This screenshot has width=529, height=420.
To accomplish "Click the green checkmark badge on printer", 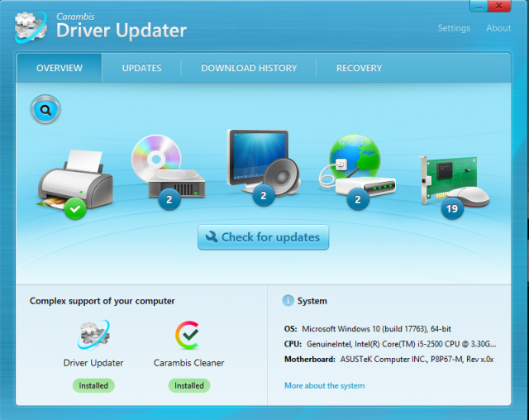I will 75,209.
